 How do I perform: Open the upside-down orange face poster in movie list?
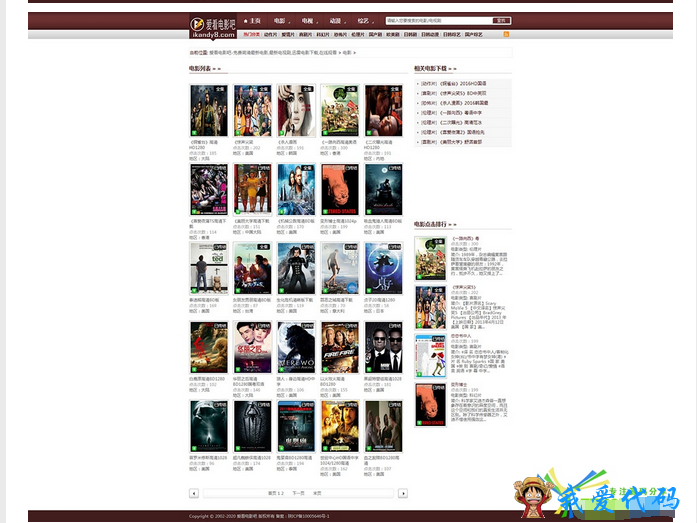pyautogui.click(x=340, y=189)
